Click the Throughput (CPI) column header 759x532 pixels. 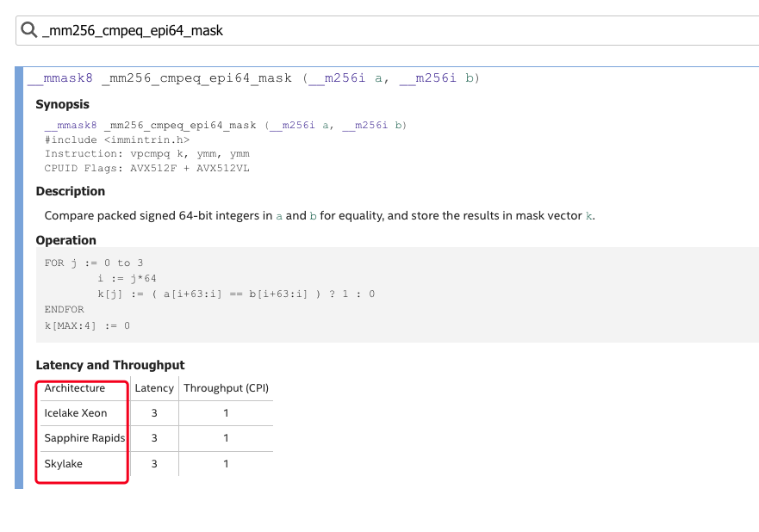pos(226,388)
